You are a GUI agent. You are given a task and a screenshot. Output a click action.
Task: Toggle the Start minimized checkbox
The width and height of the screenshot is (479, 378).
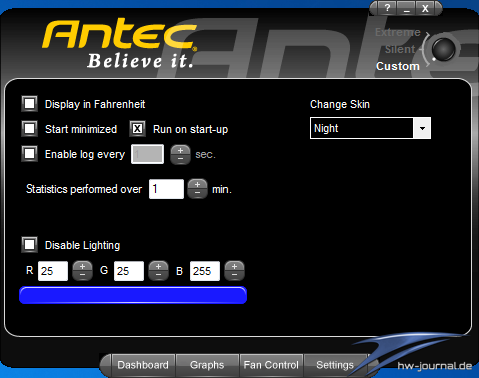click(x=30, y=129)
